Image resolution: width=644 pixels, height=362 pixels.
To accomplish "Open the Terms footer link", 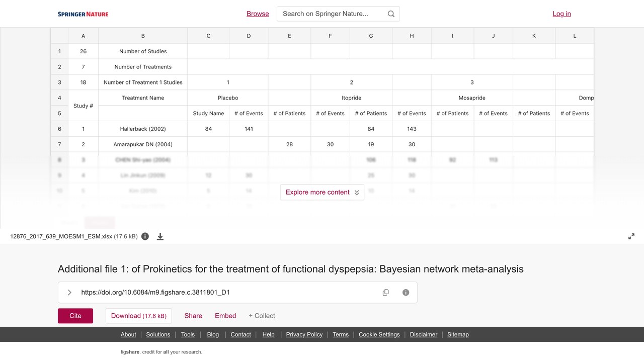I will pos(341,334).
